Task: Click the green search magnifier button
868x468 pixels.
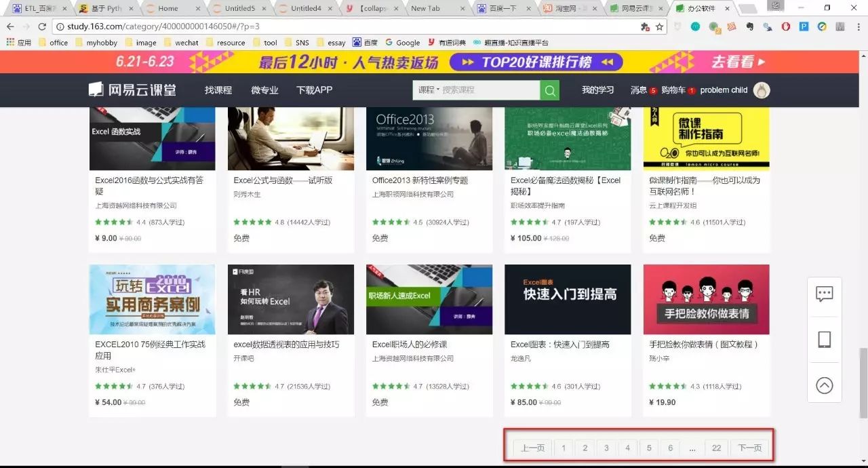Action: pyautogui.click(x=549, y=90)
